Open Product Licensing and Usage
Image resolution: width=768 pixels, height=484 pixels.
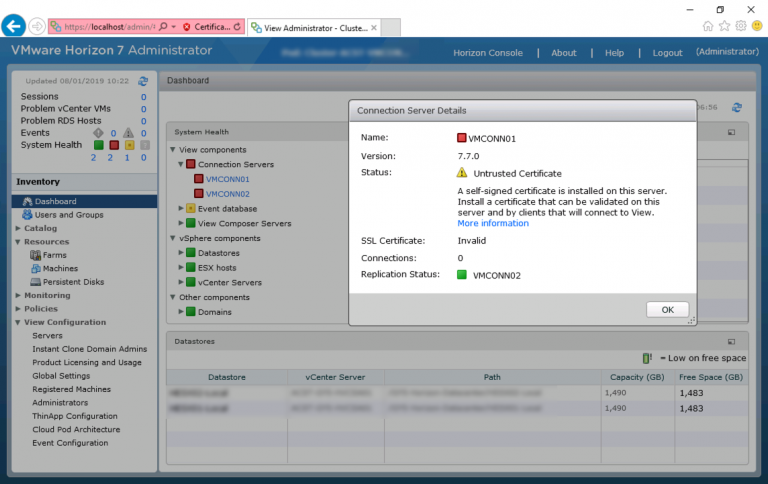point(87,363)
